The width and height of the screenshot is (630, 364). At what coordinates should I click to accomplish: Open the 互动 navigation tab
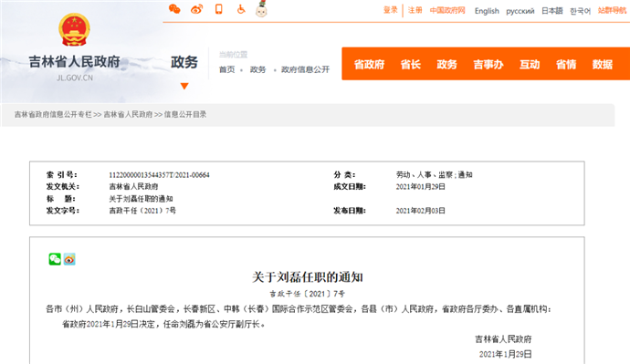530,64
